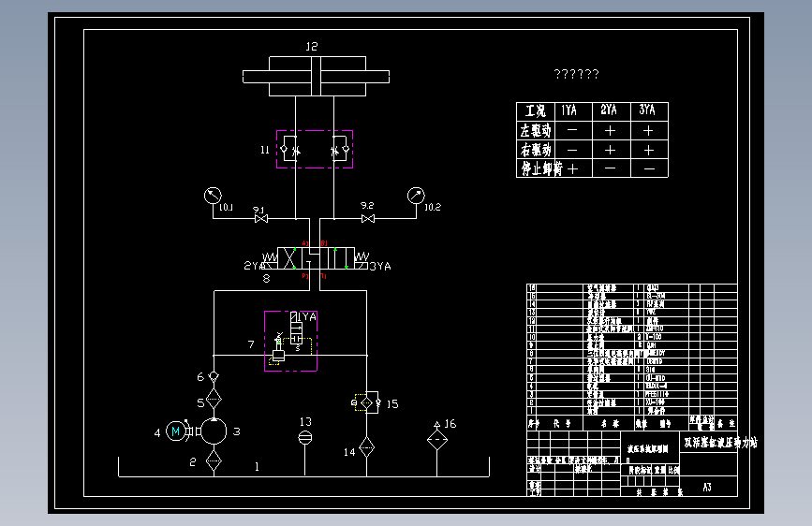Click the red 'B1' port label
Screen dimensions: 812x526
324,243
